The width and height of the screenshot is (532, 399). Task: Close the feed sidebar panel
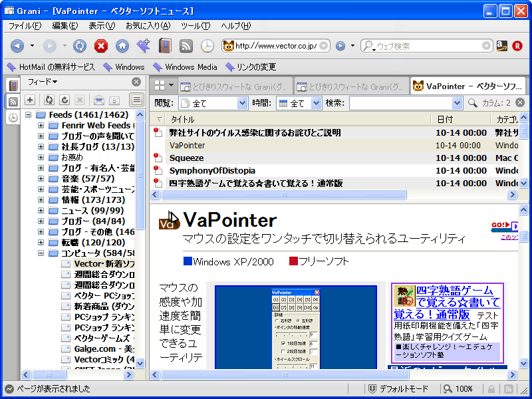click(x=136, y=82)
